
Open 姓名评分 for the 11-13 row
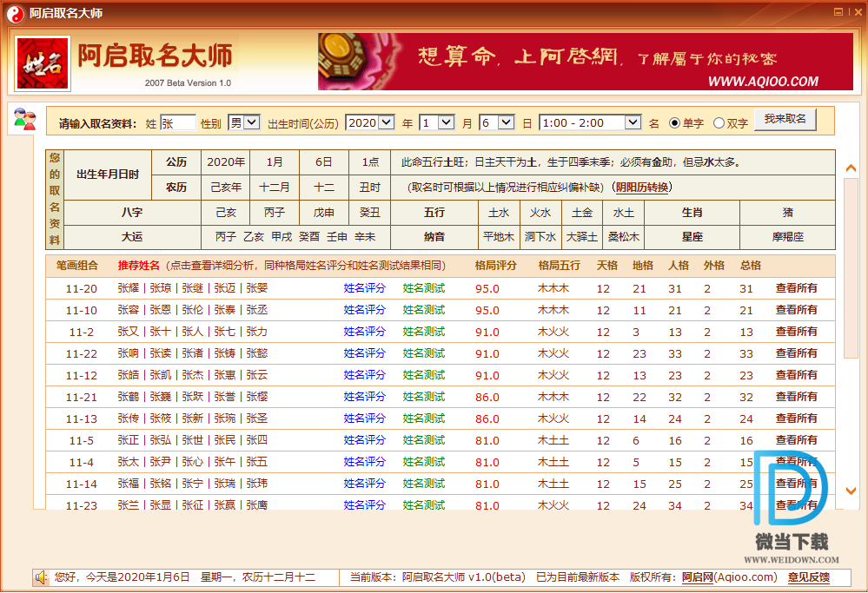point(364,418)
